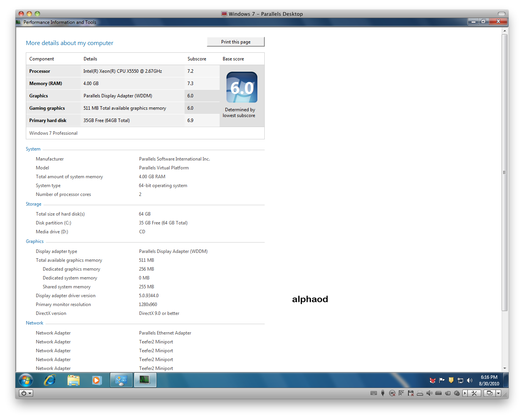
Task: Click the Parallels shared folders hand icon
Action: coord(448,393)
